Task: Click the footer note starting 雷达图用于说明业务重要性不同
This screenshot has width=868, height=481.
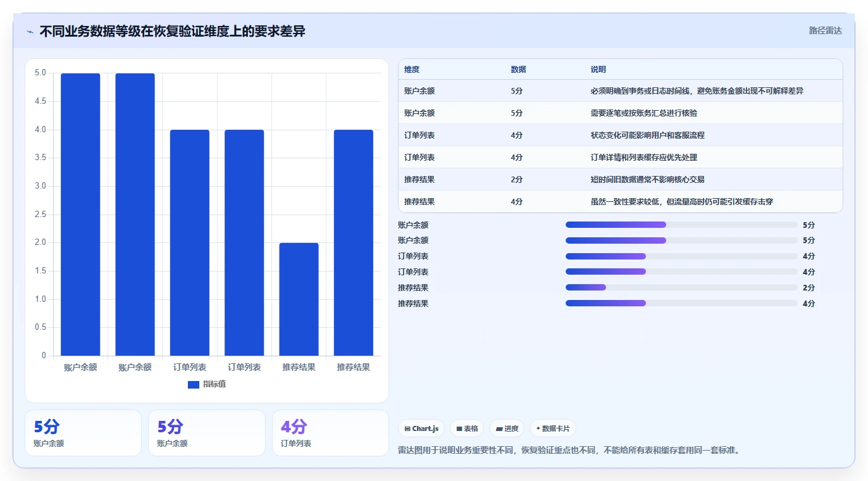Action: (x=569, y=451)
